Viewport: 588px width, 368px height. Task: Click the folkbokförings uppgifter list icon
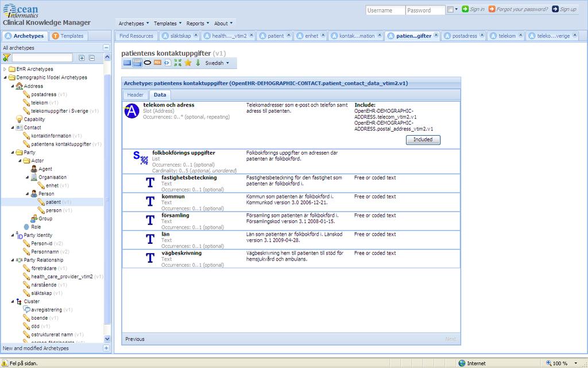click(x=141, y=158)
